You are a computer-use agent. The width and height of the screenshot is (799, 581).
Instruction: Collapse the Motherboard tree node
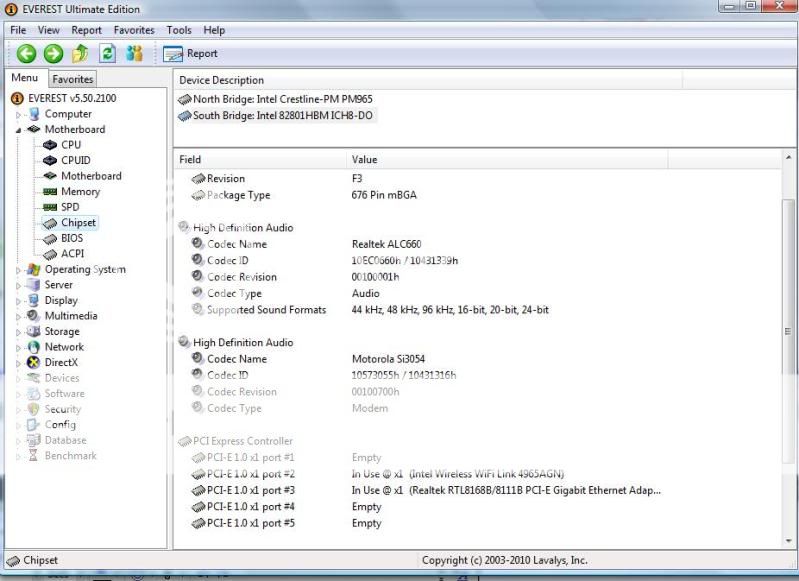(x=18, y=130)
